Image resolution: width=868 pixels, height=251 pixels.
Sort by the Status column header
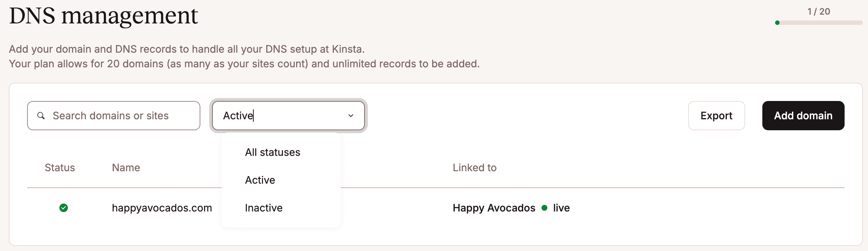[60, 168]
